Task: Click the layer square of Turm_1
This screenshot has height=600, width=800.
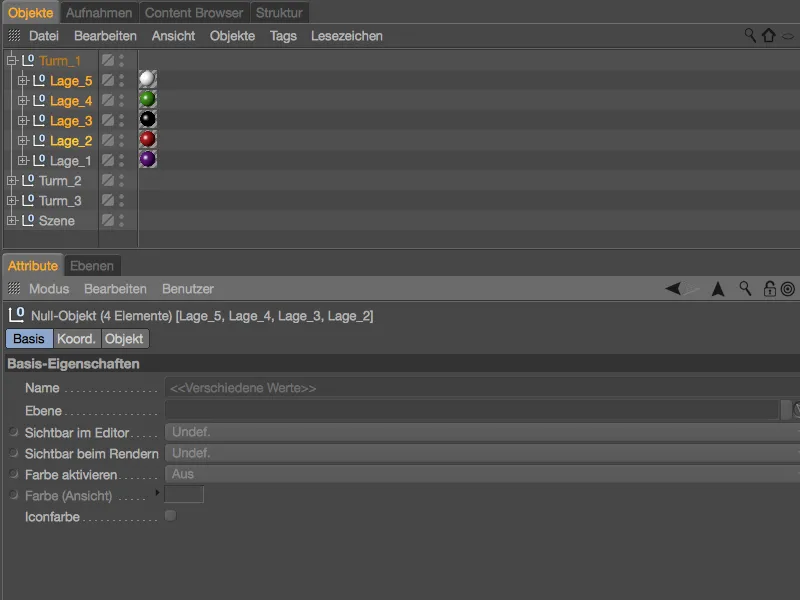Action: click(108, 60)
